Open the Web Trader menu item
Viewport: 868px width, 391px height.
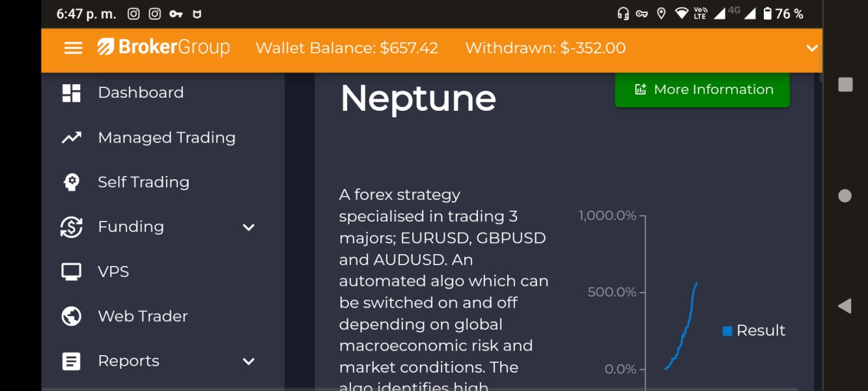point(143,316)
